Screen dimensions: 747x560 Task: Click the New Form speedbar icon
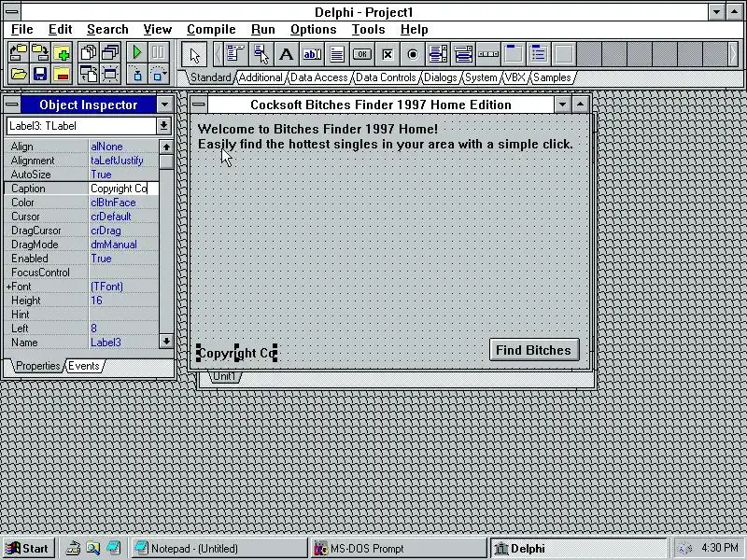click(110, 74)
